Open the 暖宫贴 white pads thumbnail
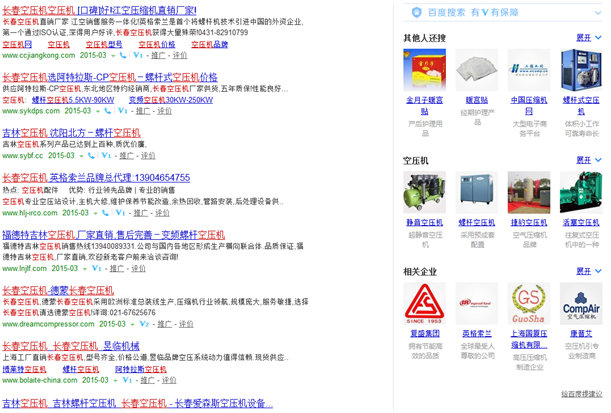 [x=477, y=70]
